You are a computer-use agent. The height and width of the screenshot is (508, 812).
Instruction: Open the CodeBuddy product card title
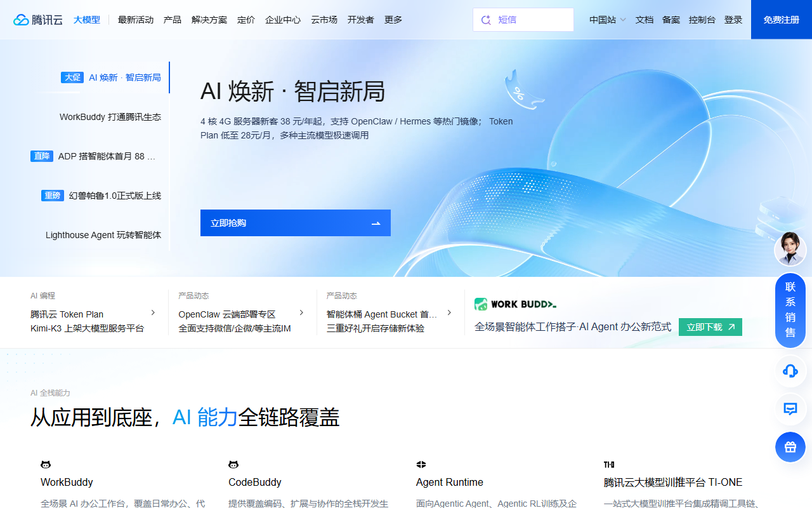point(255,482)
